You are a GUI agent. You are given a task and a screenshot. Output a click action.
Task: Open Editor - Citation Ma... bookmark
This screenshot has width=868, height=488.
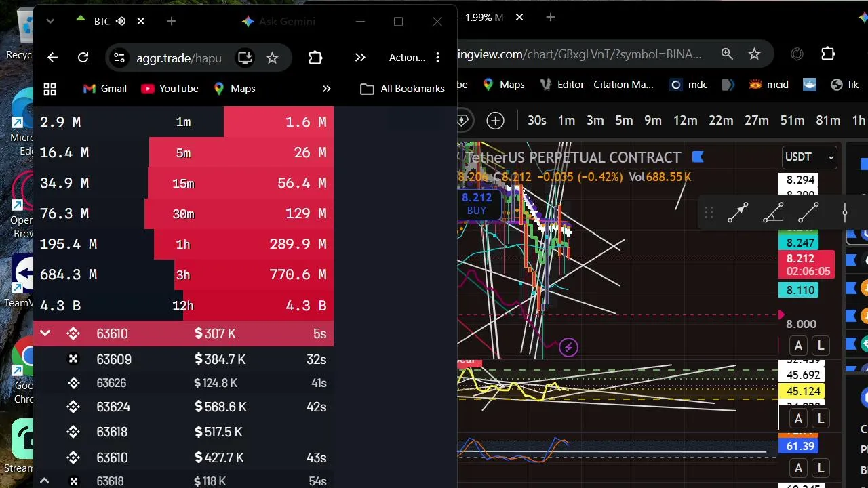597,85
